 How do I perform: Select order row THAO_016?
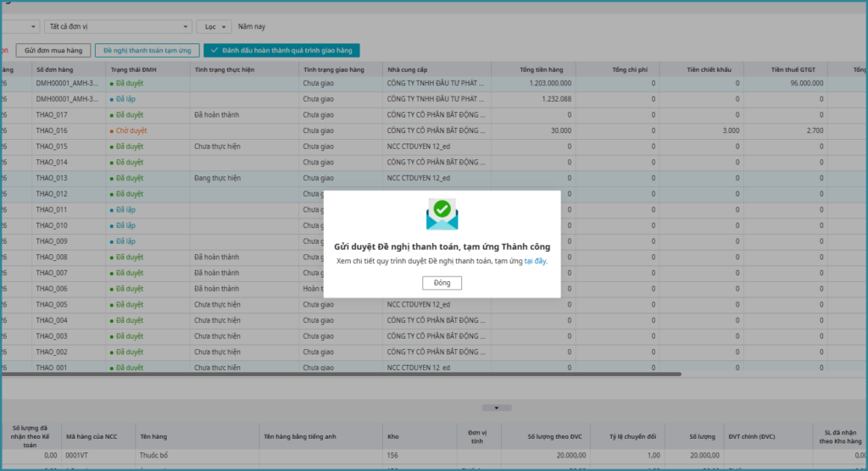point(434,130)
